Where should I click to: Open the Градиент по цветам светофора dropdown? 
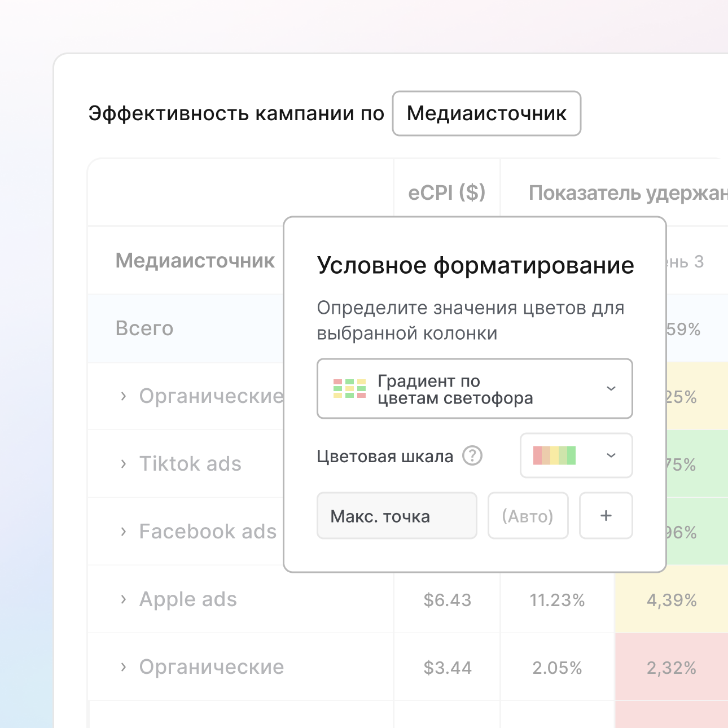474,389
